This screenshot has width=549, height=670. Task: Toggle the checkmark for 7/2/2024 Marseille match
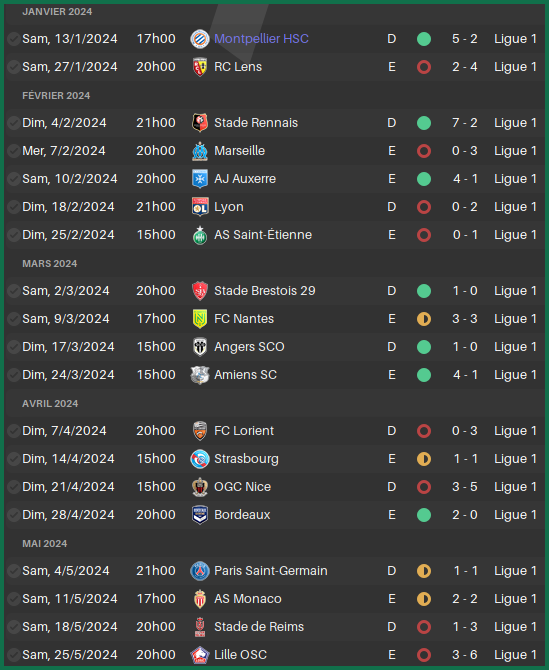(x=14, y=151)
